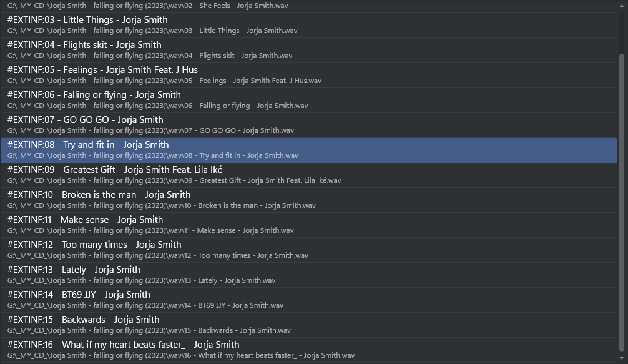
Task: Select Greatest Gift featuring Lila Iké
Action: (115, 170)
